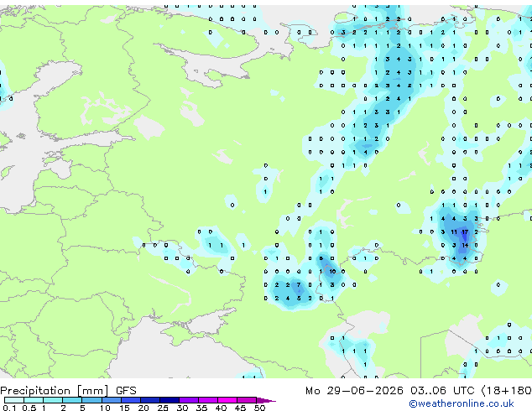
Task: Click the '0.1' legend scale label
Action: click(x=9, y=408)
